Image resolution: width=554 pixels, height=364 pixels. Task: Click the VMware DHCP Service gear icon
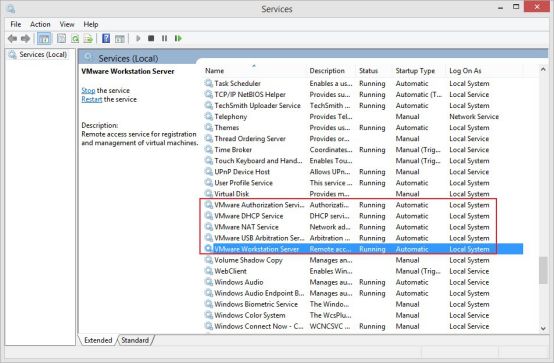[x=209, y=216]
